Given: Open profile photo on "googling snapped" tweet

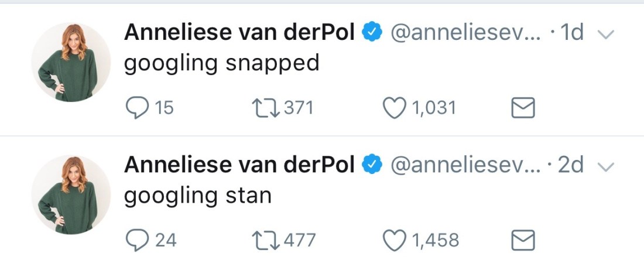Looking at the screenshot, I should [70, 63].
